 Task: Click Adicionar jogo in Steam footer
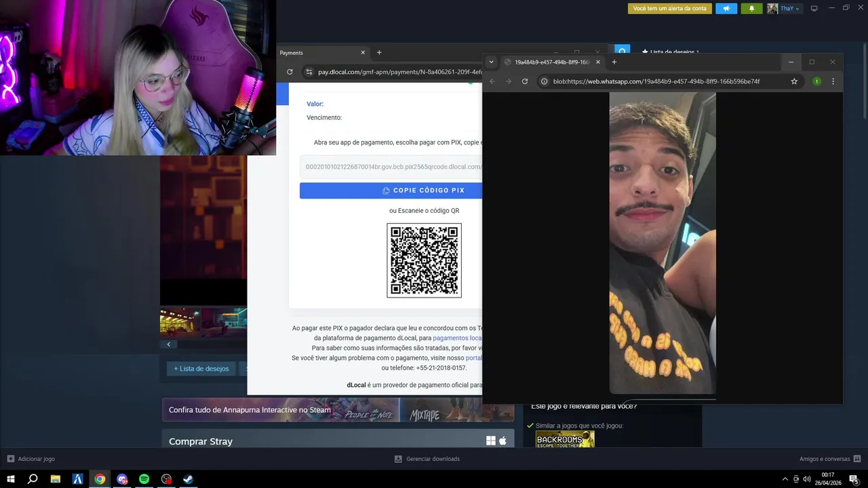[31, 459]
